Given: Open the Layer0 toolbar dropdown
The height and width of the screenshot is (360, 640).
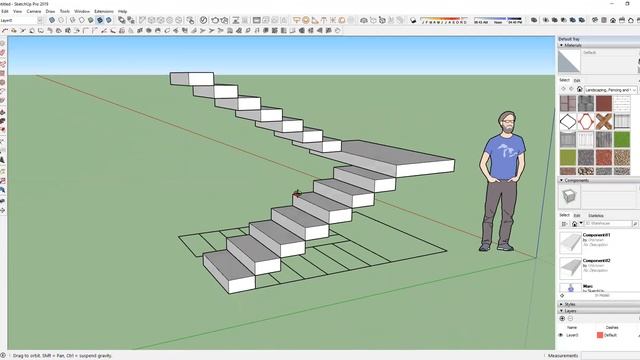Looking at the screenshot, I should point(40,20).
